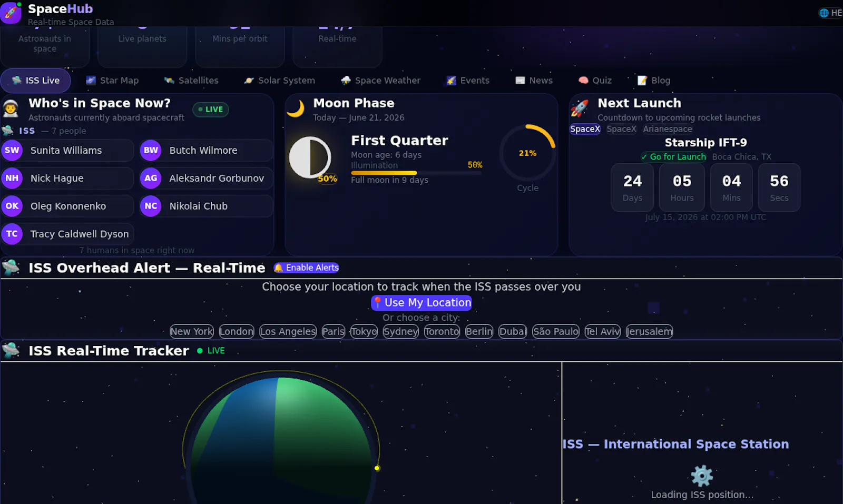Enable ISS overhead alerts
843x504 pixels.
[306, 268]
